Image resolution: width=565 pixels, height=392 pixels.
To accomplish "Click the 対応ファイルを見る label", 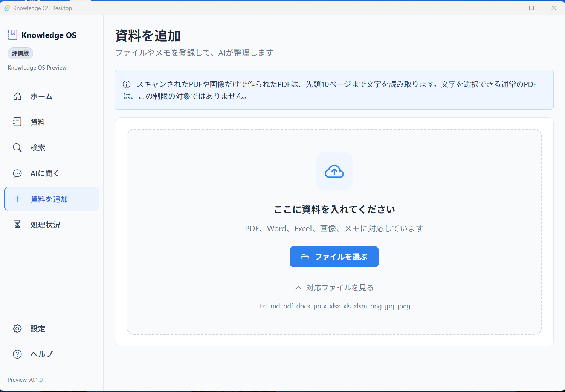I will 340,288.
